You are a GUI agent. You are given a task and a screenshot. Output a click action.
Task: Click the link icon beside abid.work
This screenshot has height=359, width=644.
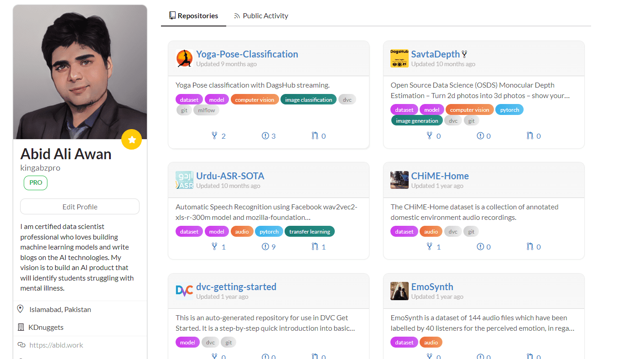coord(21,345)
